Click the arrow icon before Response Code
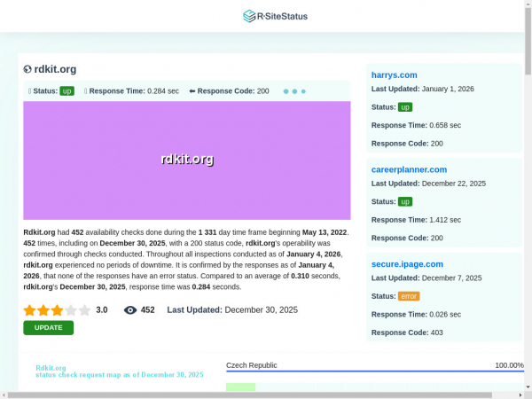The height and width of the screenshot is (399, 532). [x=192, y=91]
